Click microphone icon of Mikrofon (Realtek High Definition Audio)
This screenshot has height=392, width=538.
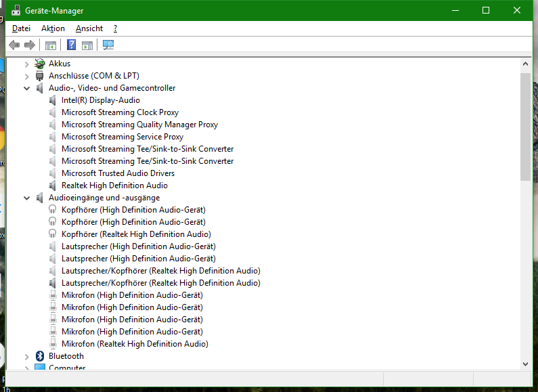point(53,343)
